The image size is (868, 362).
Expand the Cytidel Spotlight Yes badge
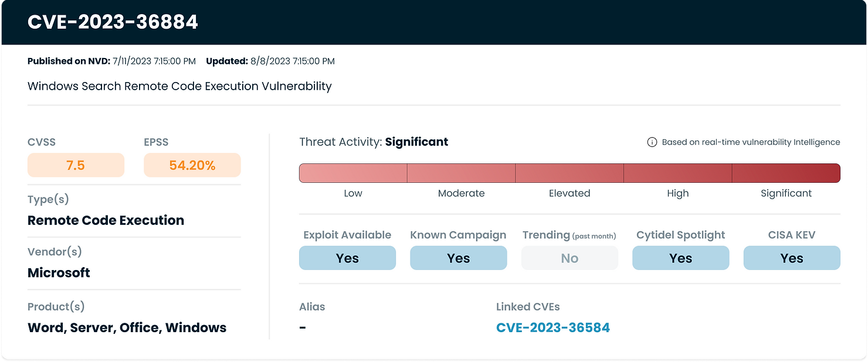click(680, 258)
